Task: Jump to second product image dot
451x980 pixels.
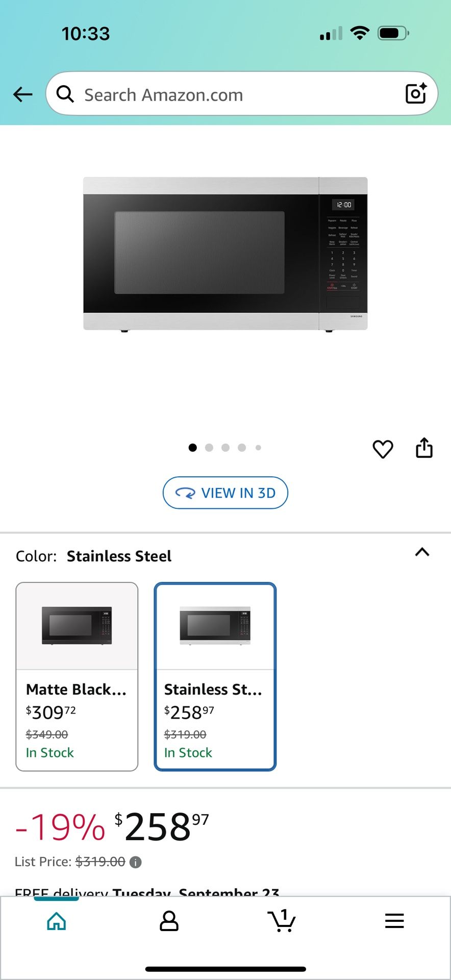Action: [209, 448]
